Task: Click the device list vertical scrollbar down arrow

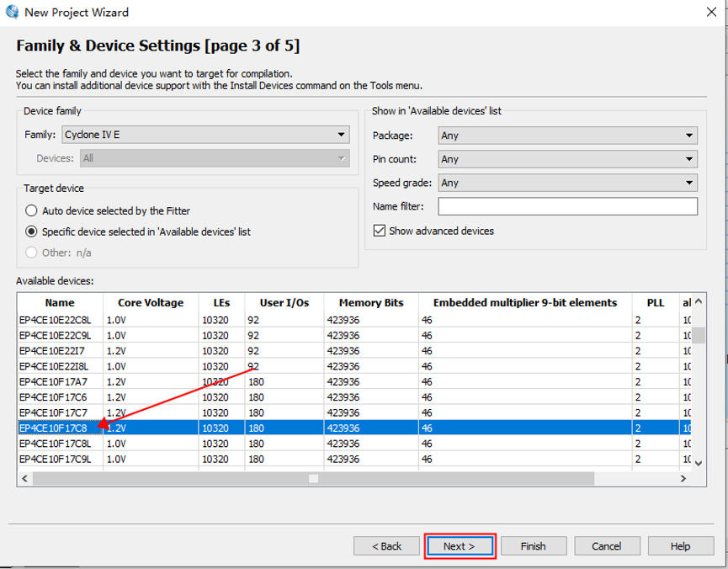Action: tap(698, 462)
